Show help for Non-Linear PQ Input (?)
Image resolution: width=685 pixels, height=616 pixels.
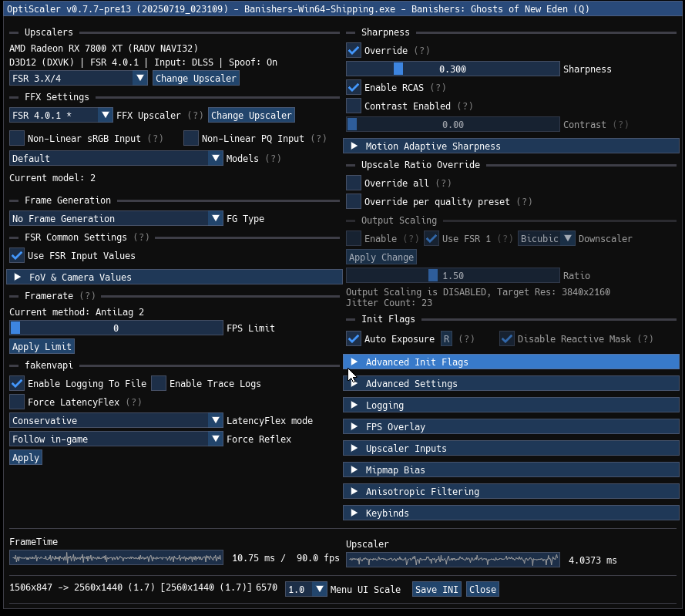(318, 139)
